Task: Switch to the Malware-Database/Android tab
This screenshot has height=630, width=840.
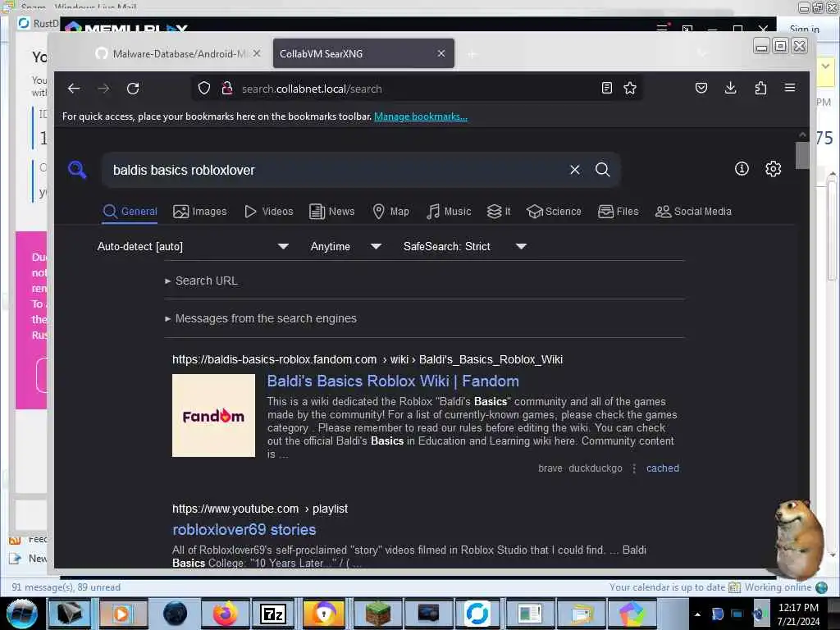Action: [x=178, y=53]
